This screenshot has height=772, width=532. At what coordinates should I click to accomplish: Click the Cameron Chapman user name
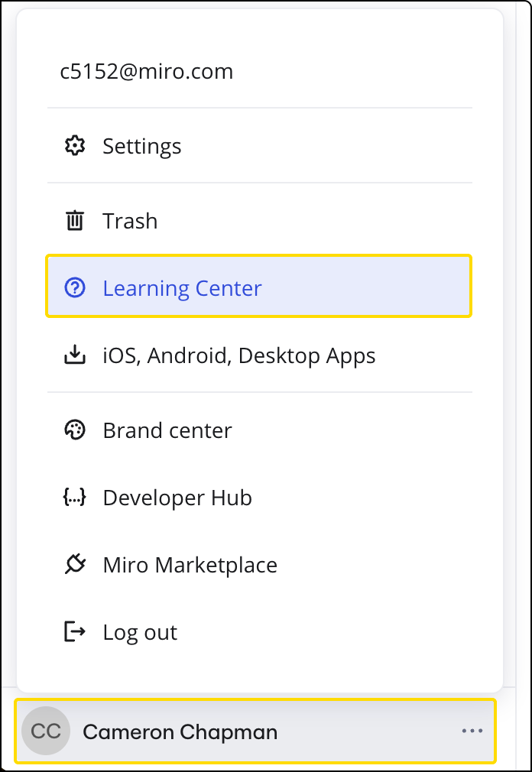tap(180, 731)
